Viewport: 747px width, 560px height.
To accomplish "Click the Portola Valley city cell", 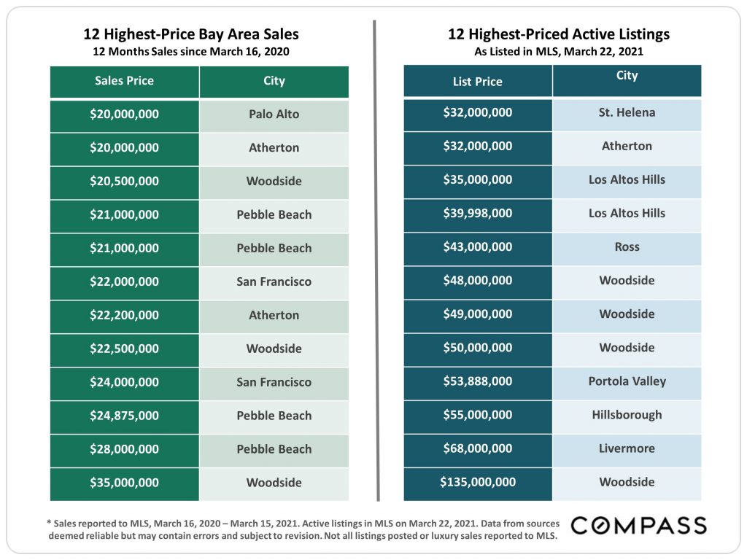I will tap(627, 384).
